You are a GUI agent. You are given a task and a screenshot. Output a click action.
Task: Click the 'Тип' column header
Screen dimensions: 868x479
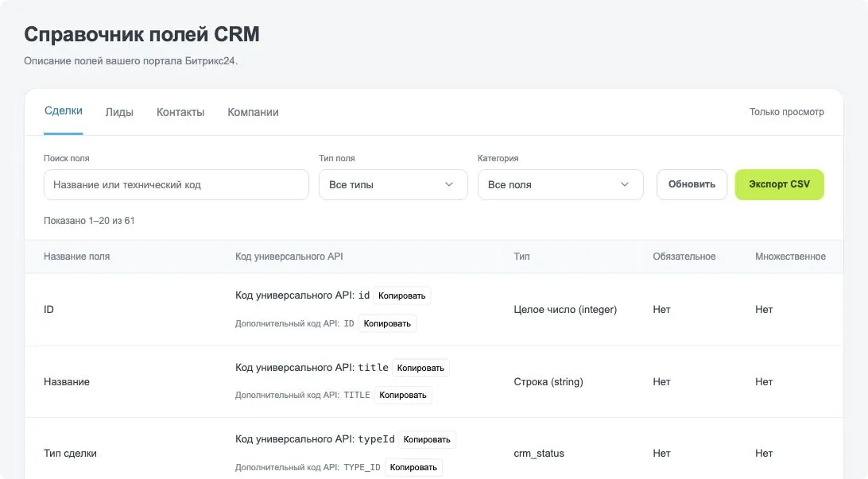pos(521,256)
